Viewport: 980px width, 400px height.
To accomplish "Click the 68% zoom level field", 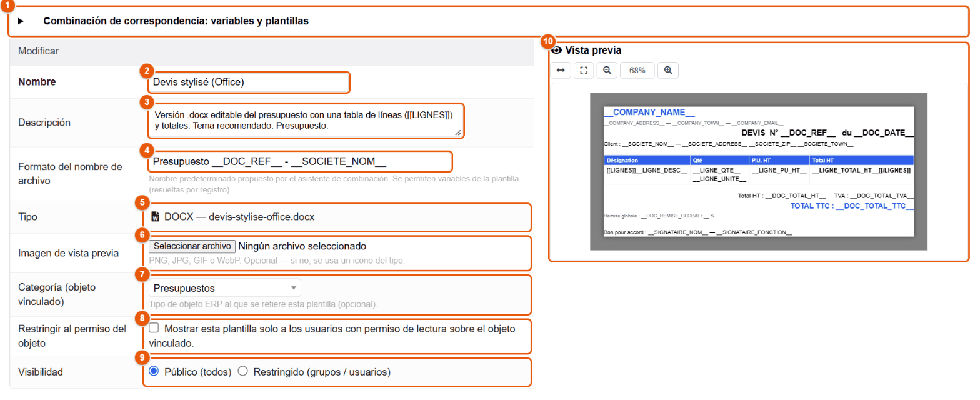I will [x=637, y=70].
